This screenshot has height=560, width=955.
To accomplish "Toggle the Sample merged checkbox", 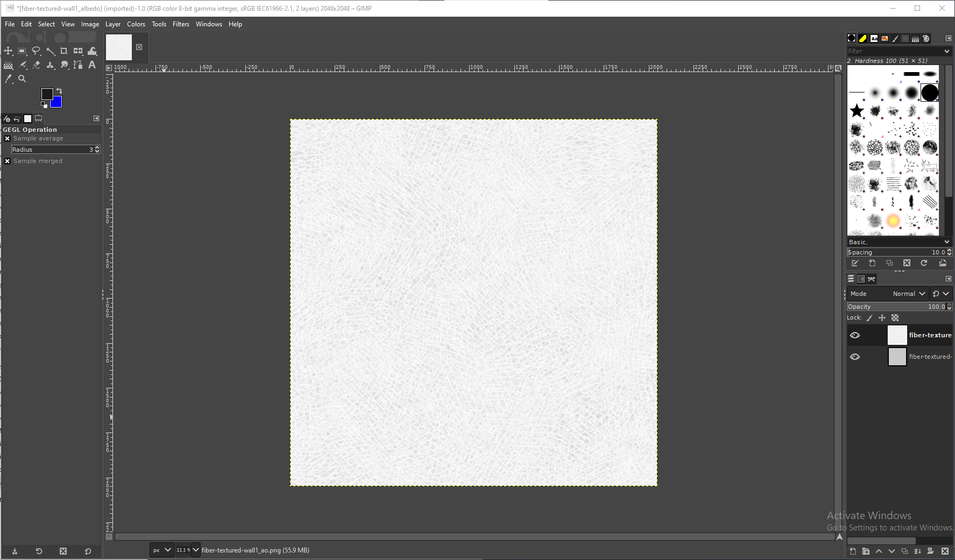I will coord(8,161).
